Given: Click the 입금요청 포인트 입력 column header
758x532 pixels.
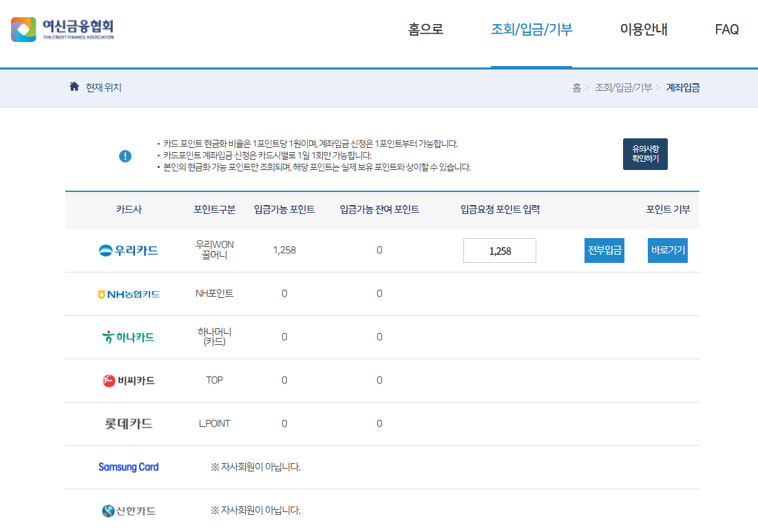Looking at the screenshot, I should click(500, 209).
